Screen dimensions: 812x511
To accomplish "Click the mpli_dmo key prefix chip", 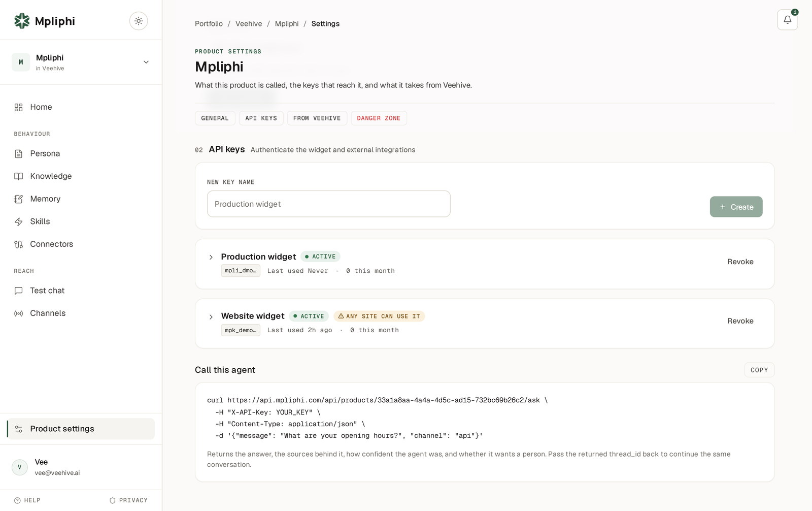I will [x=241, y=271].
